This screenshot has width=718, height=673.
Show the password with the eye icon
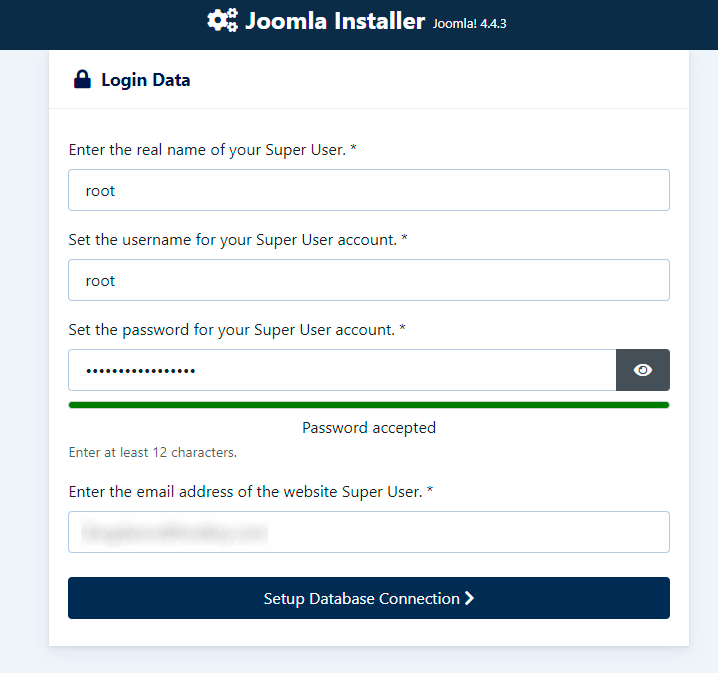click(643, 370)
